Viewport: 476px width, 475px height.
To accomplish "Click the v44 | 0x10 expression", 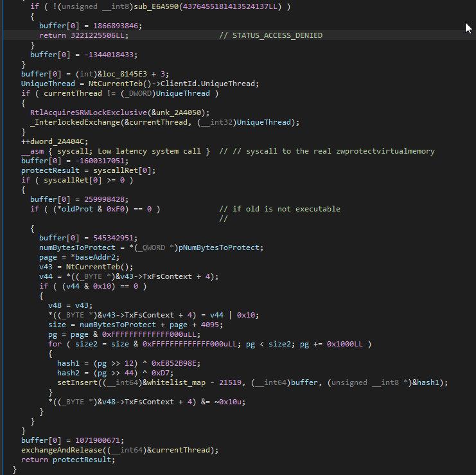I will point(234,315).
